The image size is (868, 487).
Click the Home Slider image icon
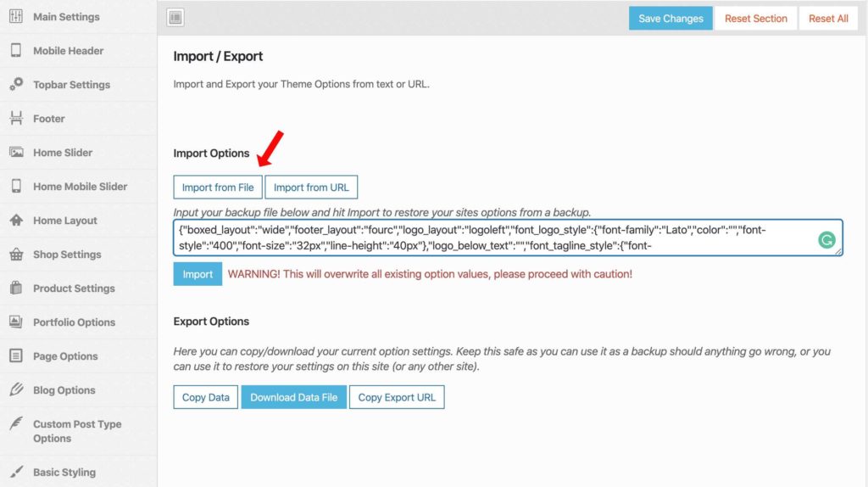(16, 152)
